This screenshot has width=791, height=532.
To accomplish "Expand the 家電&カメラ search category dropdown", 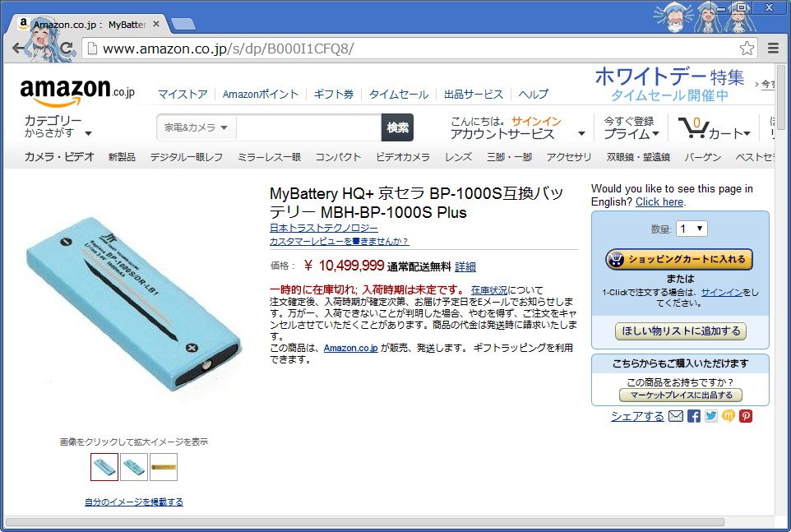I will pos(197,127).
